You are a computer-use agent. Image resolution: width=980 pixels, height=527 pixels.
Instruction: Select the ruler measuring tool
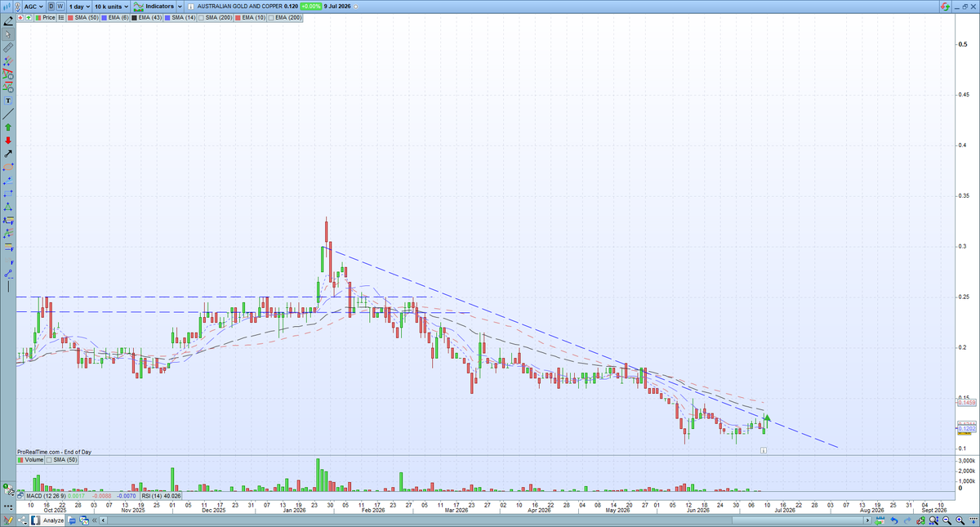[8, 47]
